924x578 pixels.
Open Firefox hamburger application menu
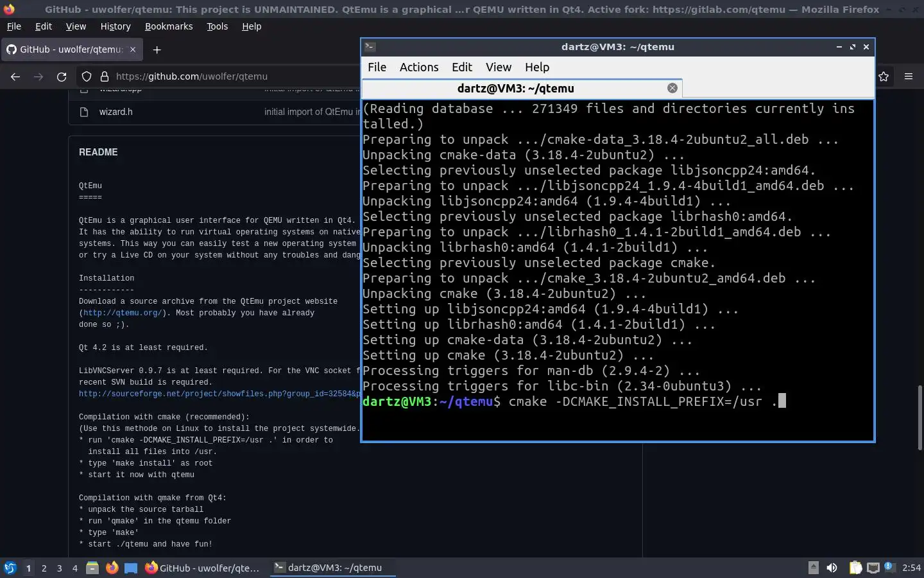click(909, 76)
